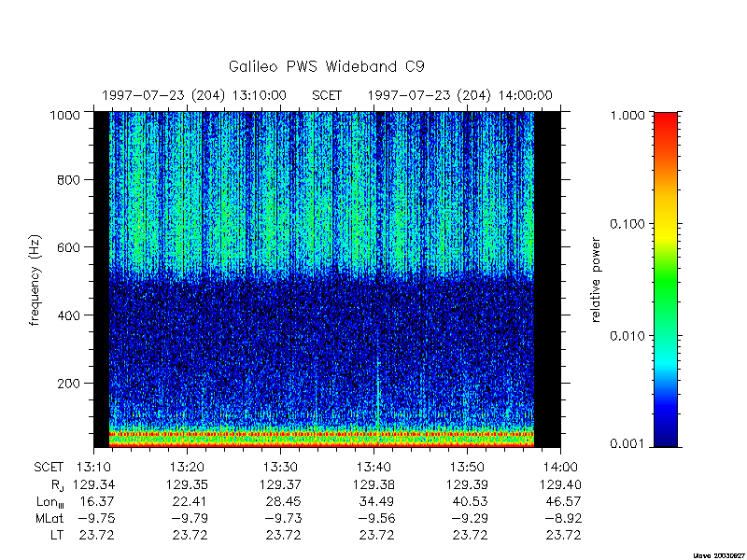Screen dimensions: 747x560
Task: Click the black data gap right of the spectrogram
Action: (547, 280)
